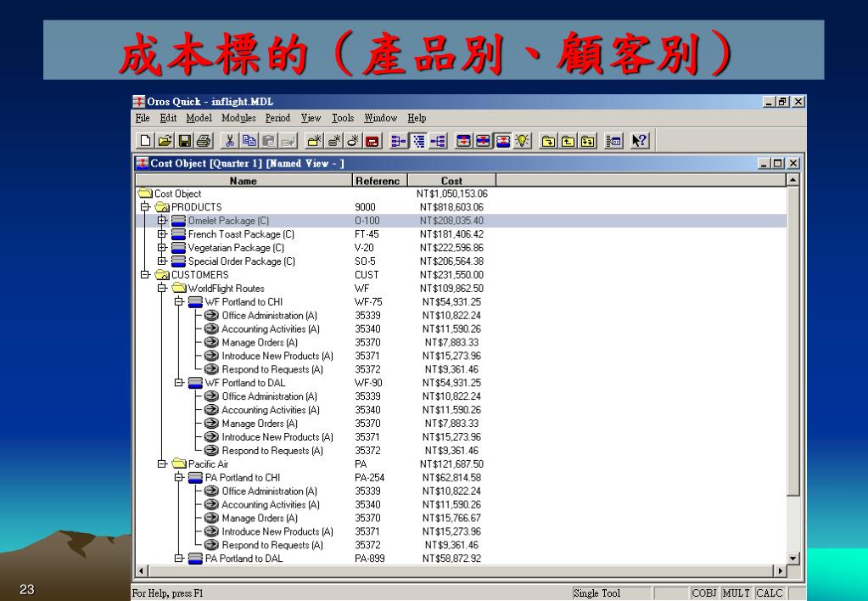Viewport: 868px width, 601px height.
Task: Click the Cut scissors icon
Action: coord(229,141)
